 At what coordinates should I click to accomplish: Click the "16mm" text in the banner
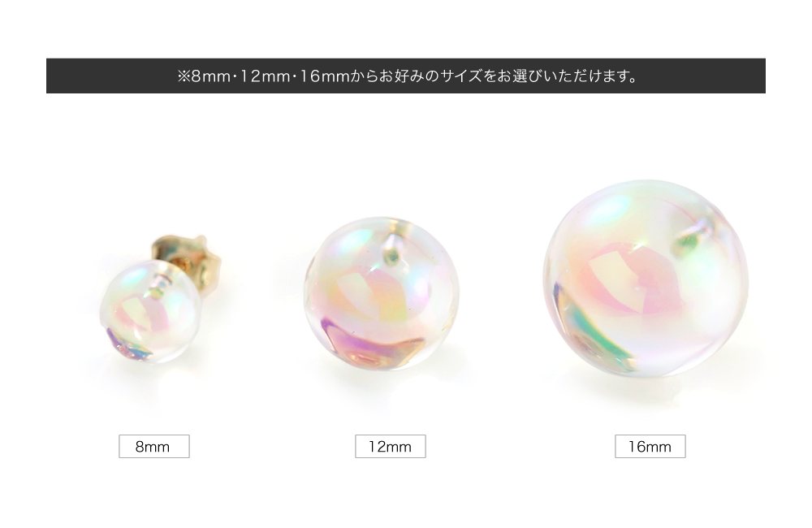coord(325,76)
